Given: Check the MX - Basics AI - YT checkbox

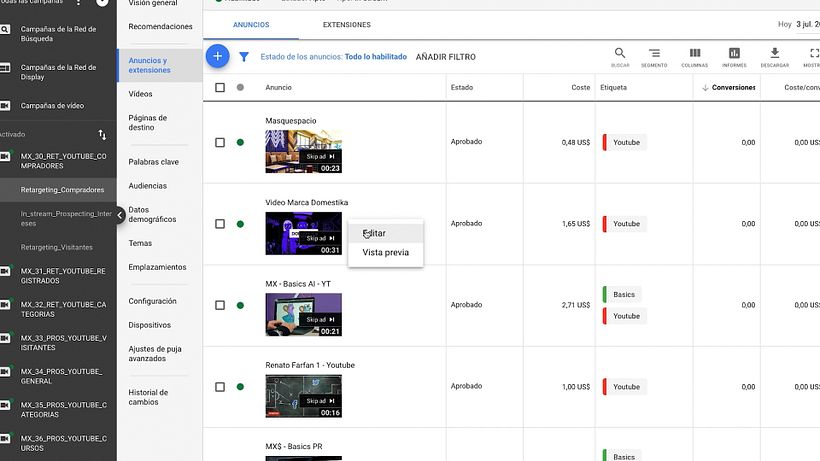Looking at the screenshot, I should pyautogui.click(x=220, y=305).
